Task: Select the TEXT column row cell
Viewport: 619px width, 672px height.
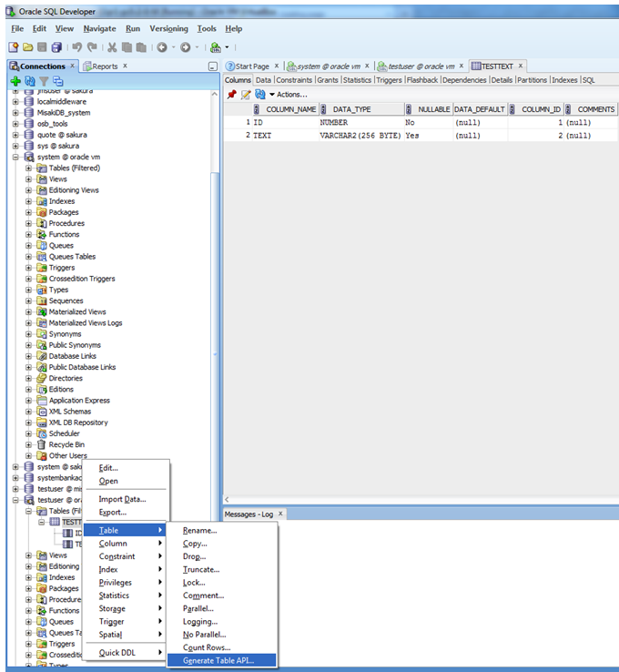Action: tap(285, 136)
